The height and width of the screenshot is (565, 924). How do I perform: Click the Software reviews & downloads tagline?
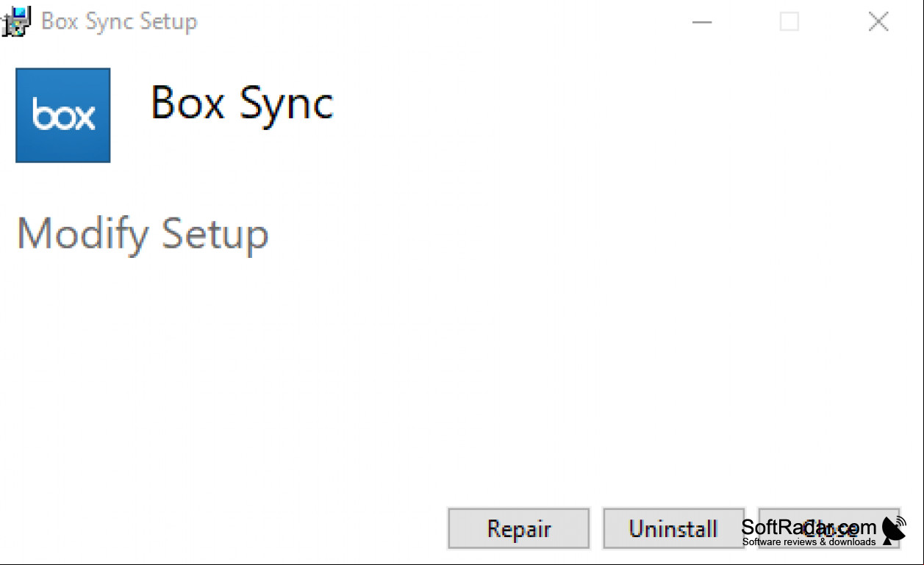tap(809, 542)
